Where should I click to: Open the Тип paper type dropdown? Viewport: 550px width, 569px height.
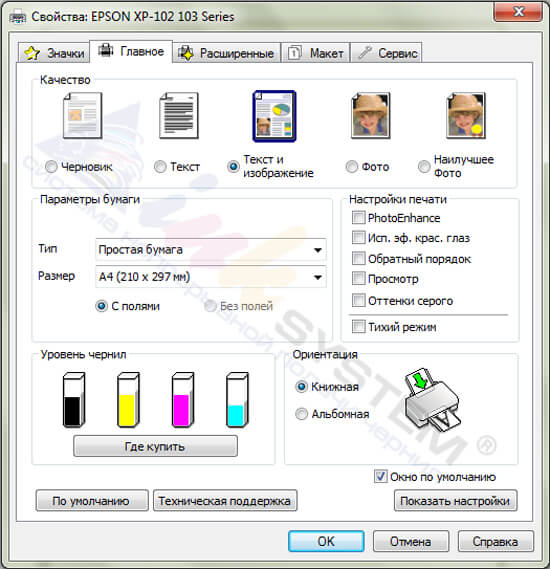click(211, 250)
